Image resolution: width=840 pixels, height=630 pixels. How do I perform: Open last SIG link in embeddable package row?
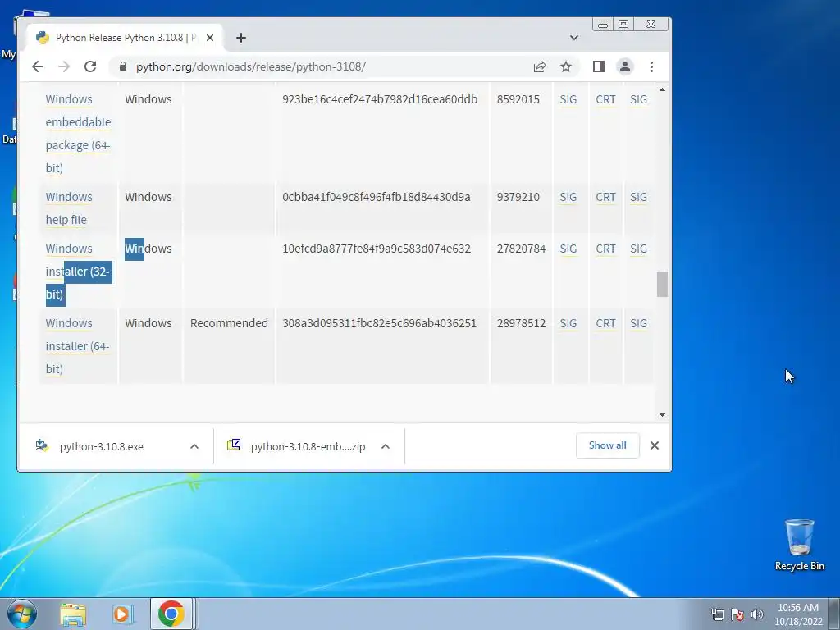click(x=638, y=99)
